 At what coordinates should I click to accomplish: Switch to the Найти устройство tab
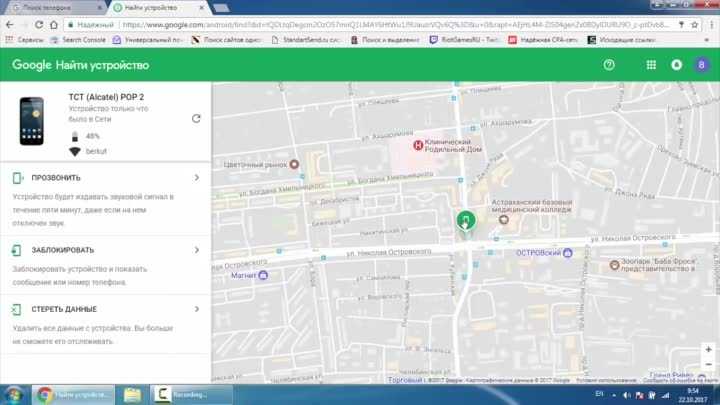click(156, 8)
